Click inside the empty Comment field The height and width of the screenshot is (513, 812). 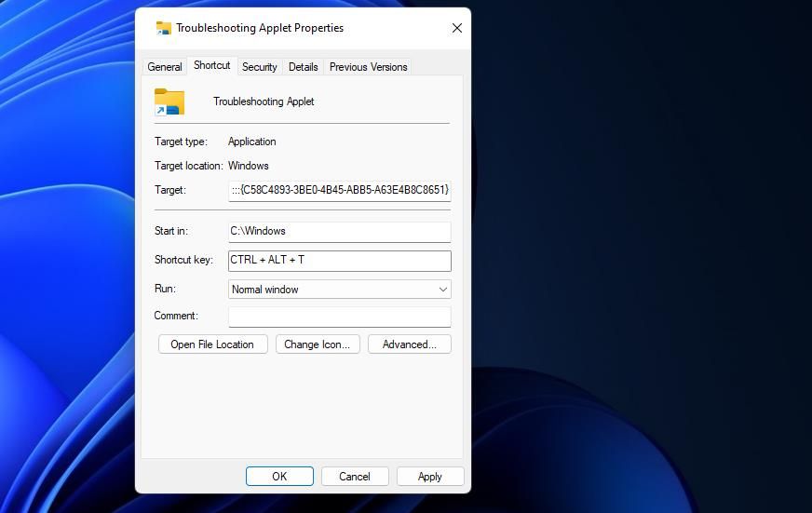click(x=340, y=317)
